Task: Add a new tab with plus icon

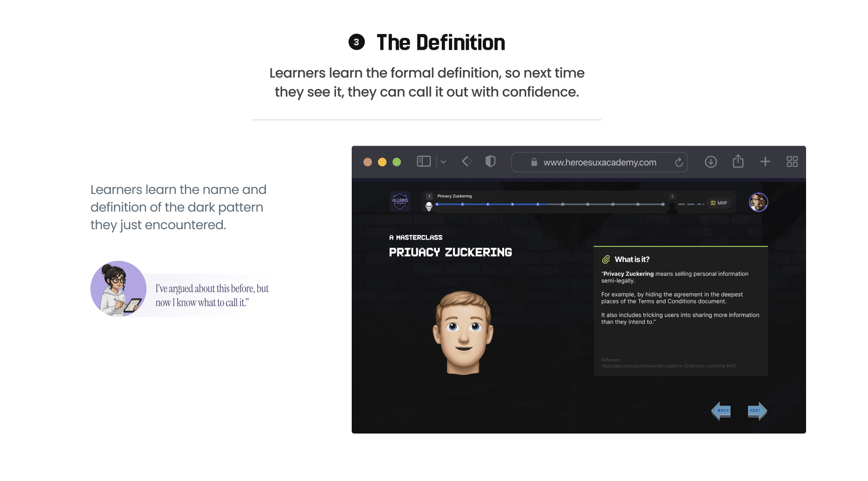Action: point(765,161)
